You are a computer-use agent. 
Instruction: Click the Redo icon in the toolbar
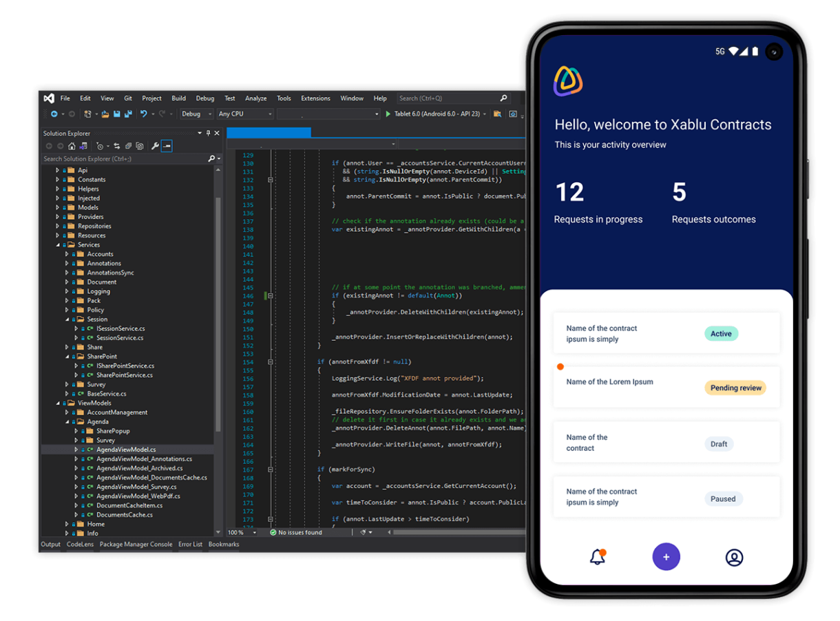point(162,114)
